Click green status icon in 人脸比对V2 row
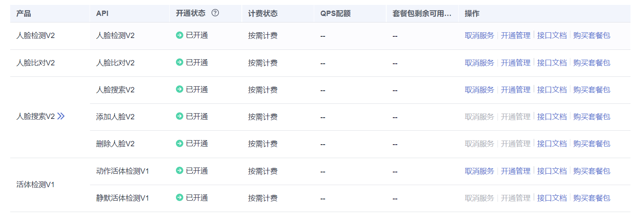 179,62
